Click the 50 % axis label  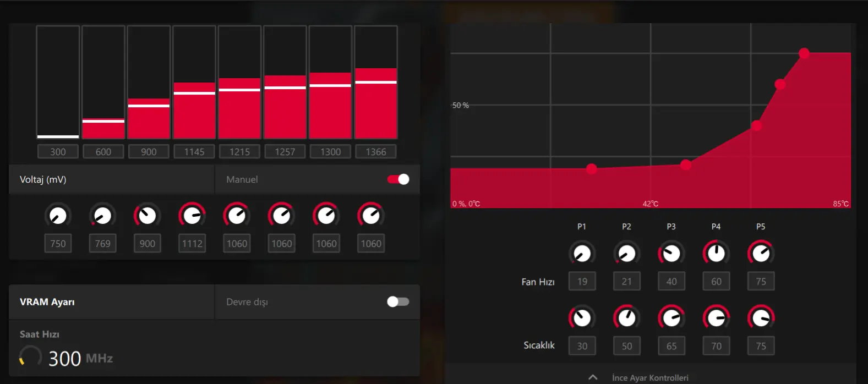coord(461,105)
